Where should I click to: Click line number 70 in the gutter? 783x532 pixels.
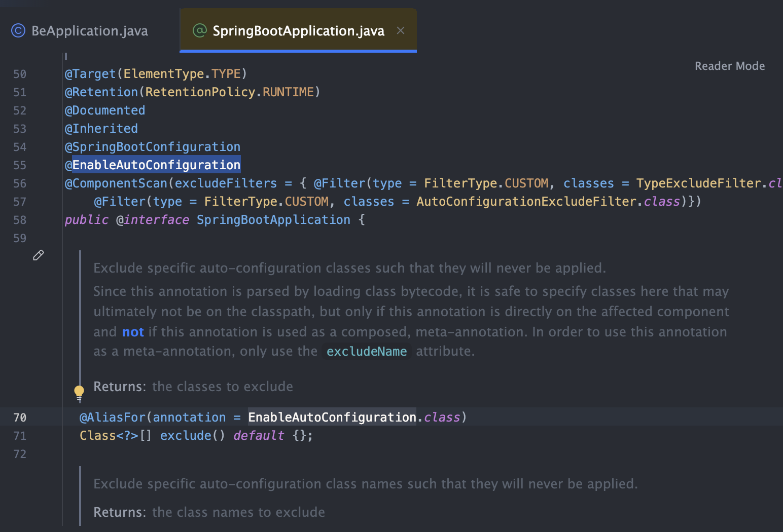20,417
